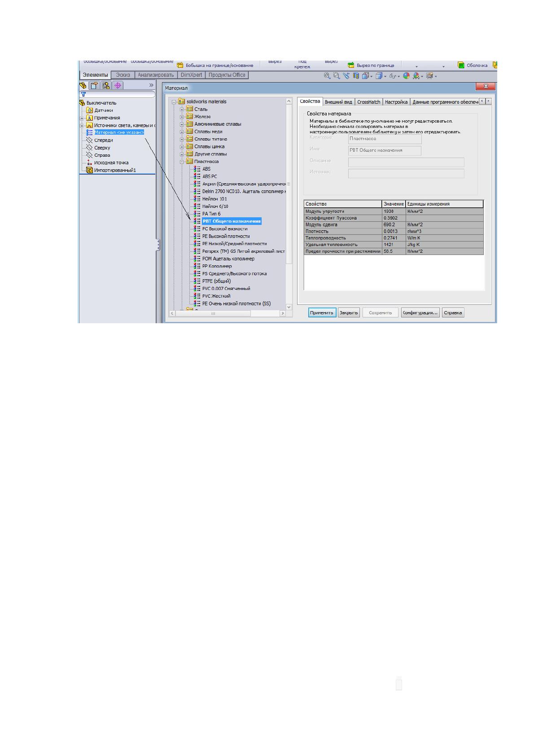Open the CrossHatch tab
Screen dimensions: 534x756
pyautogui.click(x=368, y=102)
